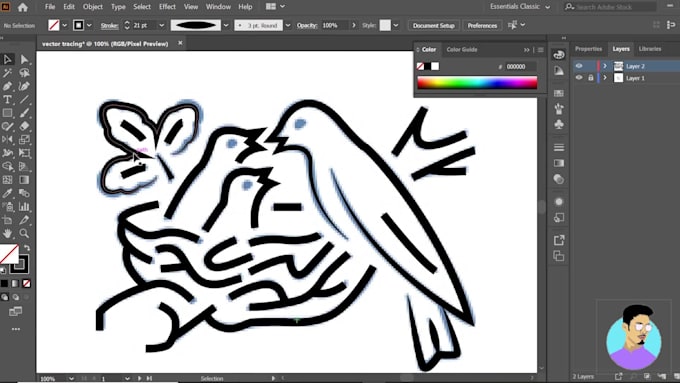Activate the Artboard tool
Image resolution: width=680 pixels, height=383 pixels.
[7, 220]
